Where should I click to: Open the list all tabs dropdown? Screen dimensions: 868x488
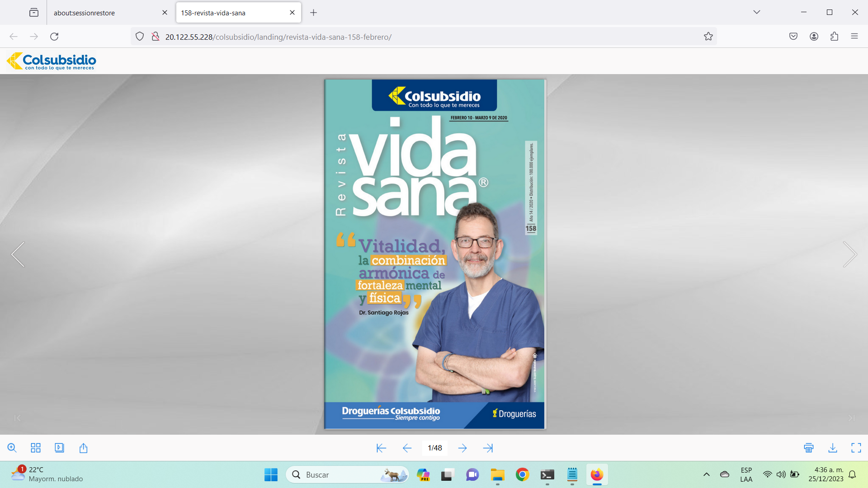757,12
